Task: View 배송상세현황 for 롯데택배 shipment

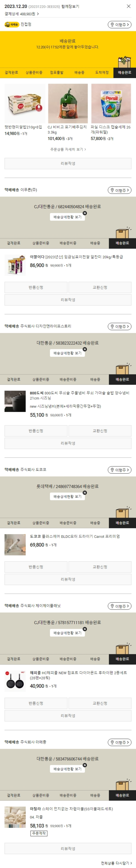Action: [67, 496]
